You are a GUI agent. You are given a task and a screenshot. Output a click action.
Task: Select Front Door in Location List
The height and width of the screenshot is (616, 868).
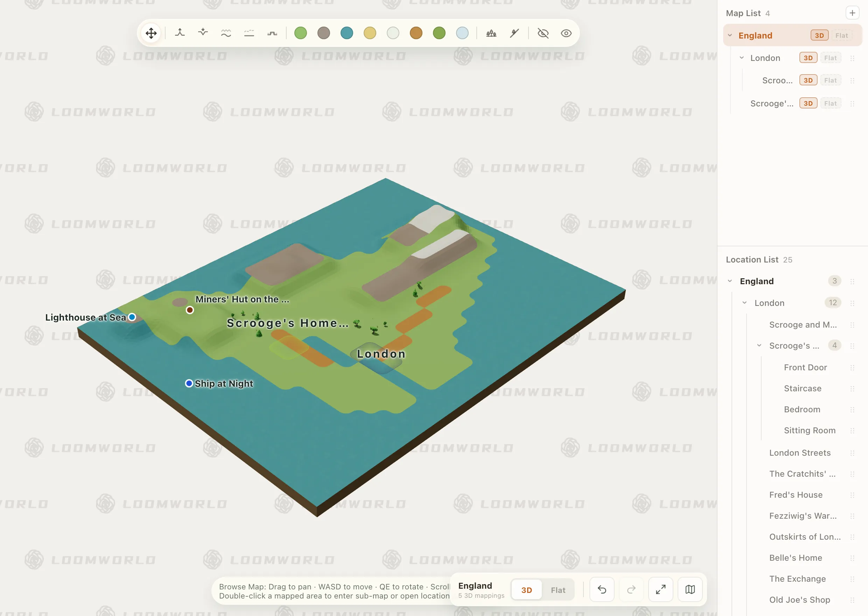(x=805, y=367)
